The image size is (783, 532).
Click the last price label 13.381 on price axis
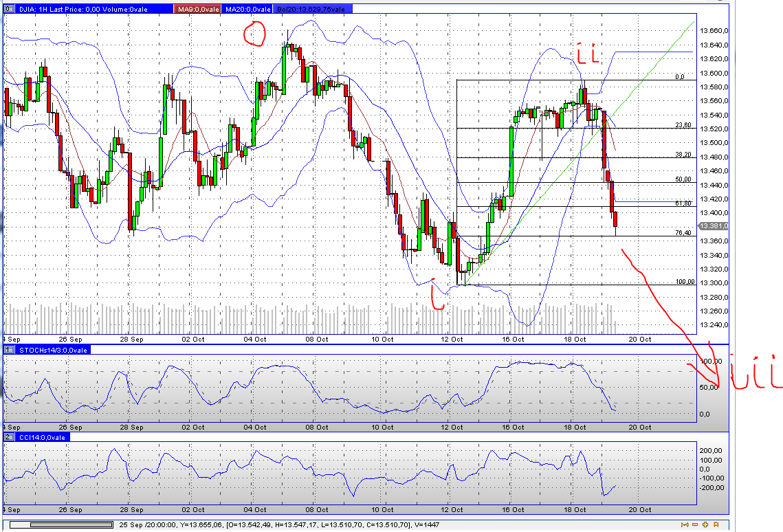(x=712, y=224)
